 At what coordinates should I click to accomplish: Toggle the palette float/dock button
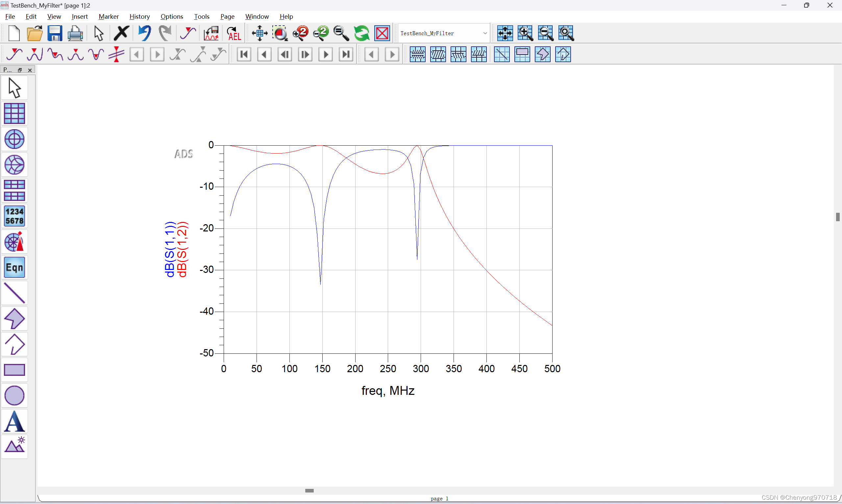click(x=20, y=70)
